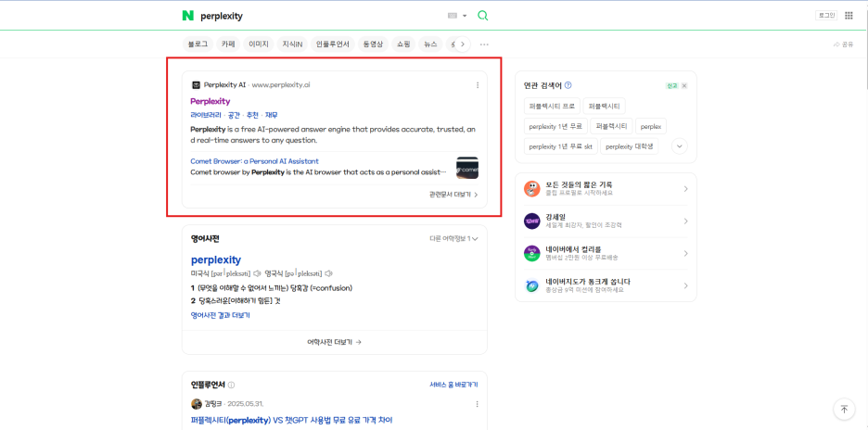
Task: Select the 쇼핑 tab
Action: (404, 44)
